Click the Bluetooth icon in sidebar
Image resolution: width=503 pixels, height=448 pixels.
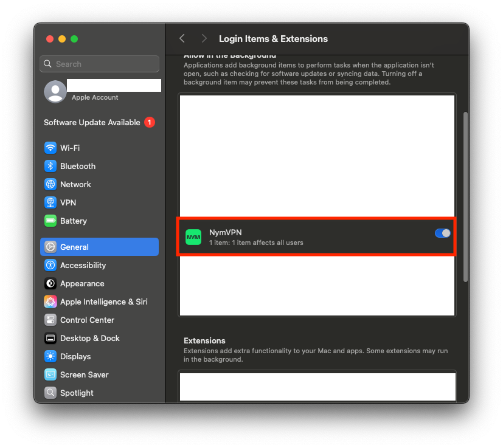tap(50, 166)
